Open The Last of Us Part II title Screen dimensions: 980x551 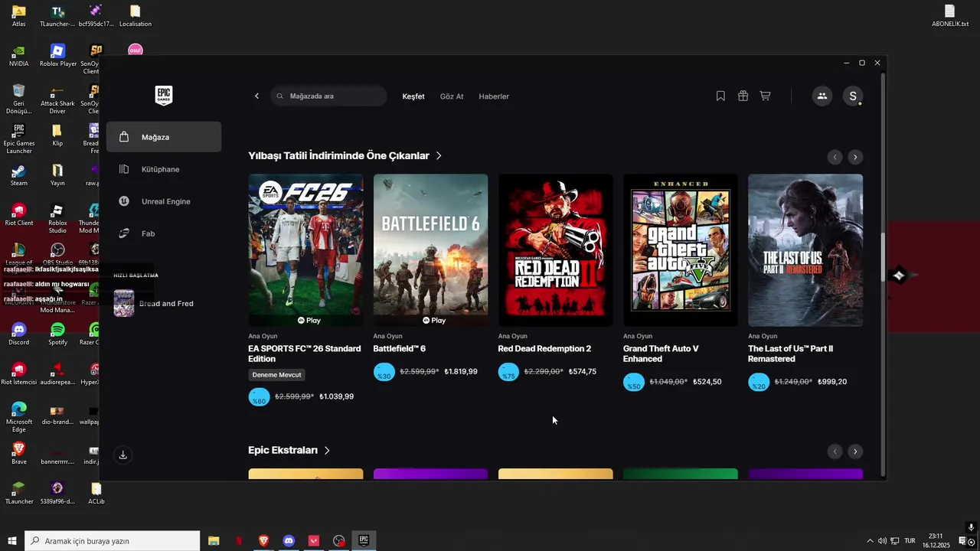pyautogui.click(x=790, y=354)
